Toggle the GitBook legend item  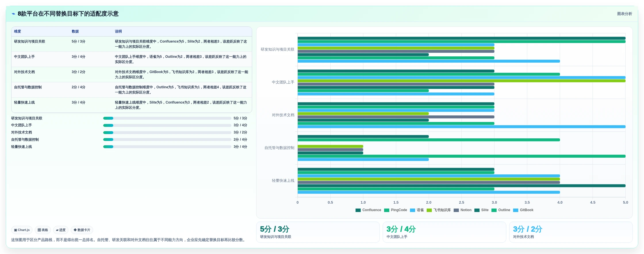point(523,210)
